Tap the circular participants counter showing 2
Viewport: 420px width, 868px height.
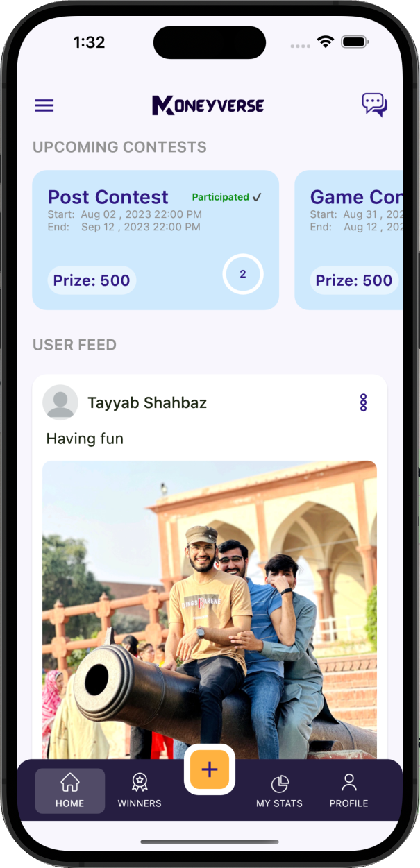point(243,274)
